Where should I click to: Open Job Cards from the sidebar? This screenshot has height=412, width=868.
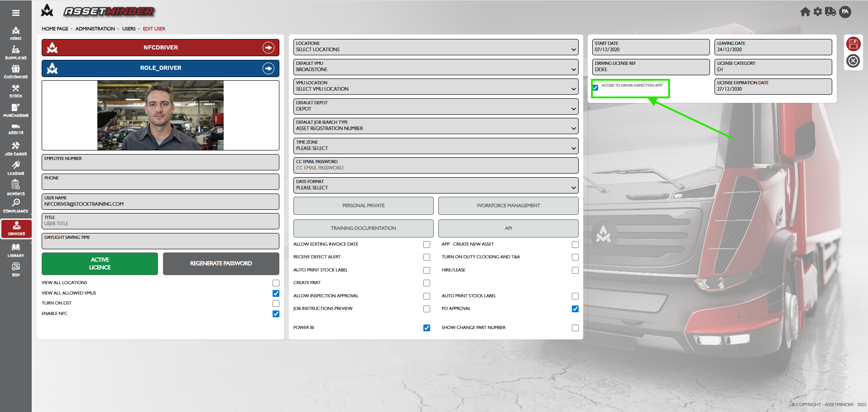point(16,149)
